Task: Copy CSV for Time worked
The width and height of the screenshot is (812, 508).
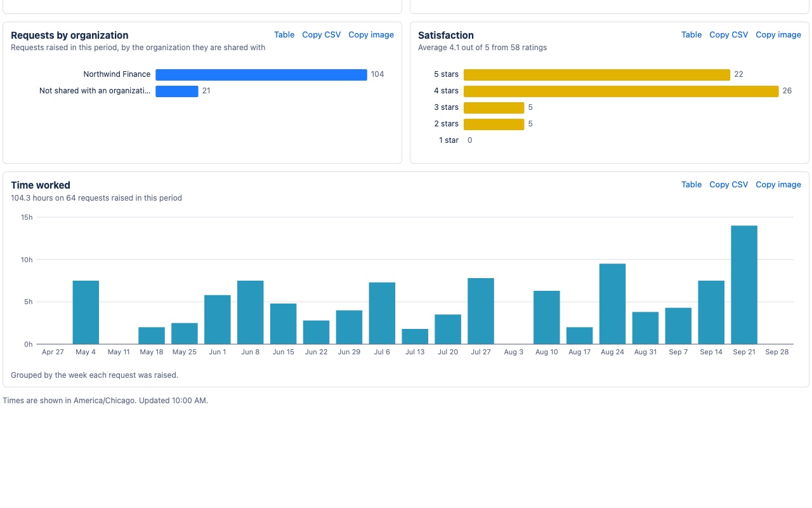Action: pyautogui.click(x=729, y=185)
